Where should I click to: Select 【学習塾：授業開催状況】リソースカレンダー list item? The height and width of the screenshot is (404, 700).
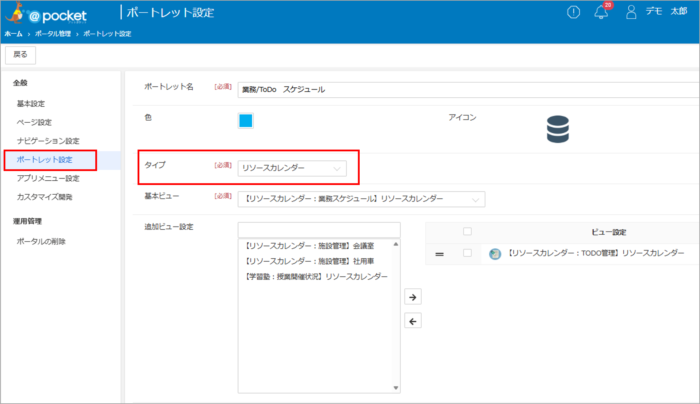click(x=316, y=277)
